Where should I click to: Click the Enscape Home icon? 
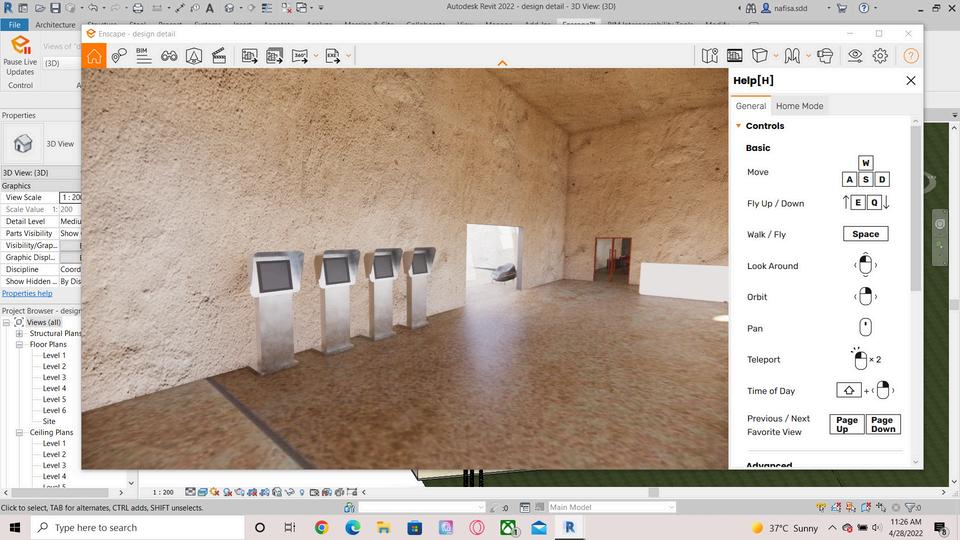tap(94, 56)
